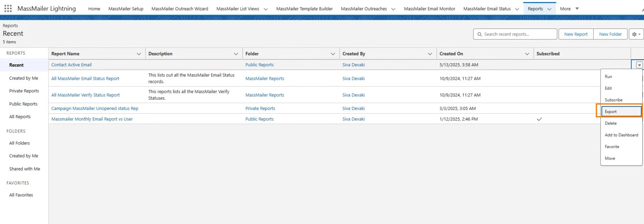
Task: Select Created by Me under Reports
Action: coord(24,78)
